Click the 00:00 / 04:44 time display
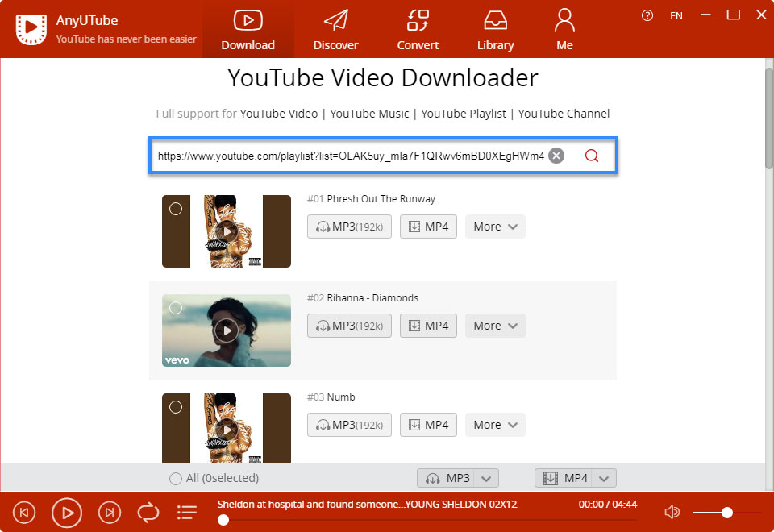The height and width of the screenshot is (532, 774). [x=608, y=505]
